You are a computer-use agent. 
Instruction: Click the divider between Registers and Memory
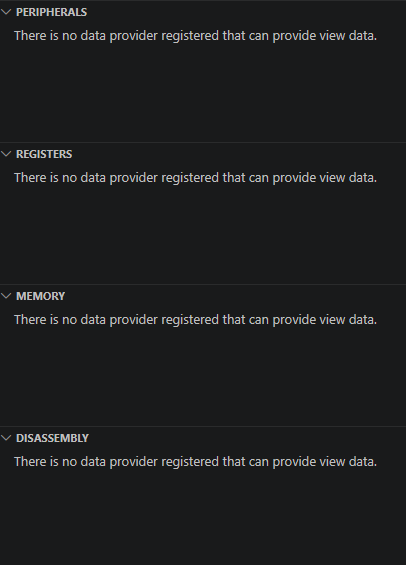203,284
